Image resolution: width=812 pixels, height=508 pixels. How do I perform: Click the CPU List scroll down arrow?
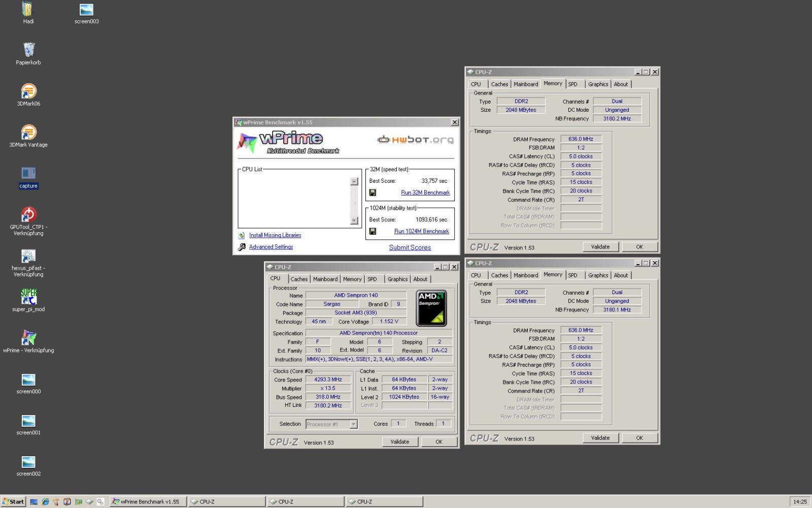354,220
